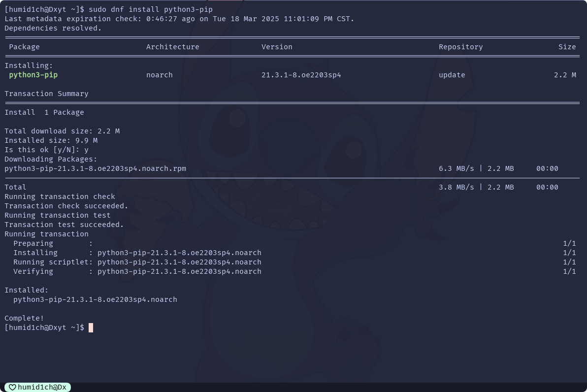Click the '2.2 M' size cell in the table

(x=565, y=75)
